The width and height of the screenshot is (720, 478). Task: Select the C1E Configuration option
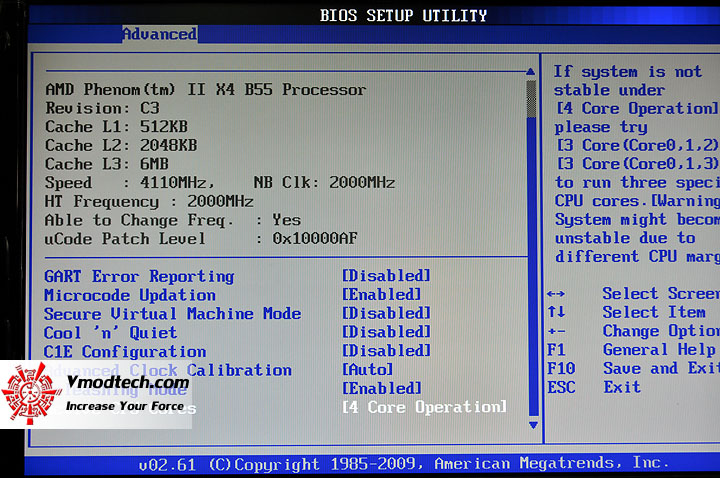[x=125, y=352]
